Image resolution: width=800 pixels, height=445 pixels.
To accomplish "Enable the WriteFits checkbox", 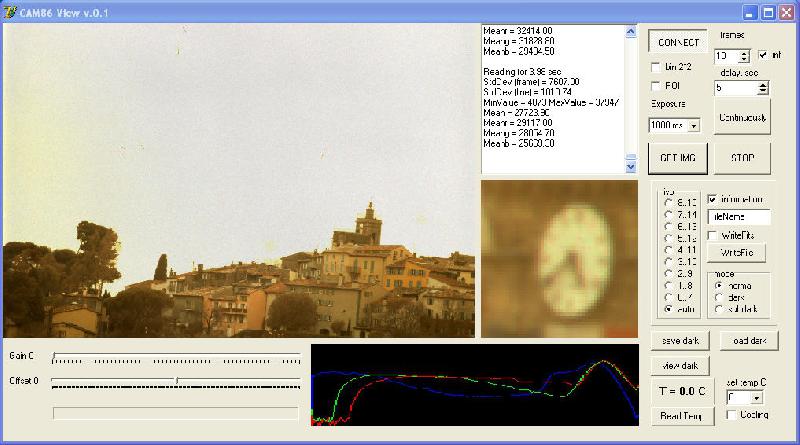I will (x=712, y=235).
